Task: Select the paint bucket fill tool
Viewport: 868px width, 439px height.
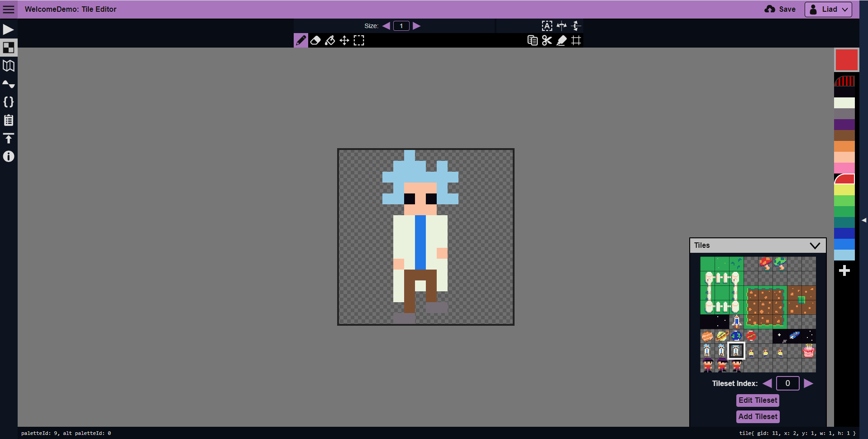Action: coord(330,40)
